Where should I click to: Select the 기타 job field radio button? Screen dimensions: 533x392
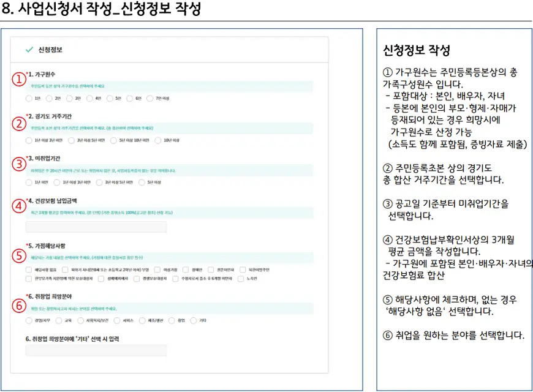194,320
